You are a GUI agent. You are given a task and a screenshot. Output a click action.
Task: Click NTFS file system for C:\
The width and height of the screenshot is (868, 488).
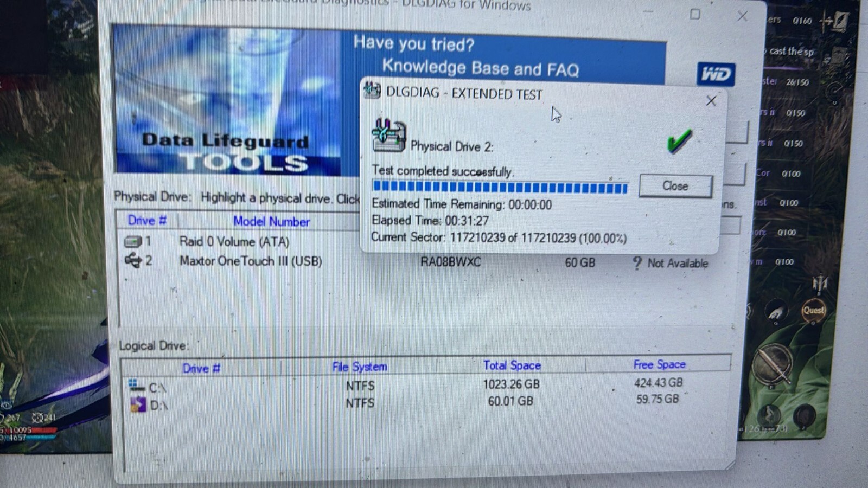point(360,386)
